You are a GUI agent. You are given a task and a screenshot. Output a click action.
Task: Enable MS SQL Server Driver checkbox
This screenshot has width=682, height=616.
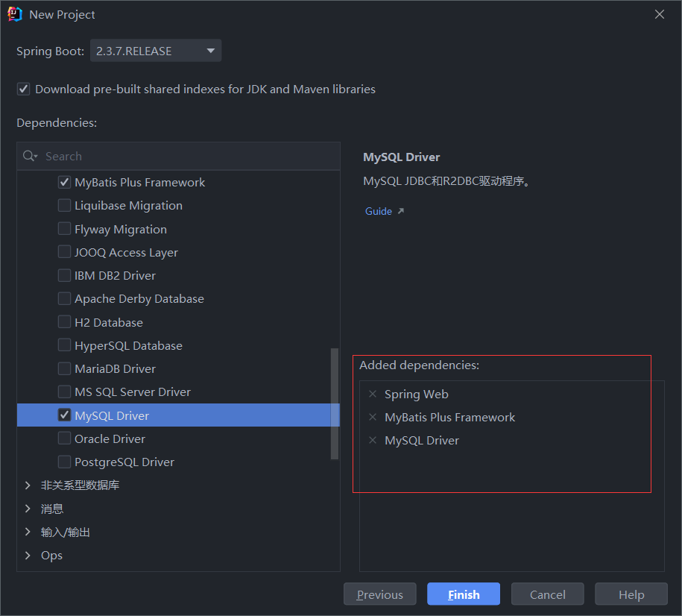(x=64, y=392)
